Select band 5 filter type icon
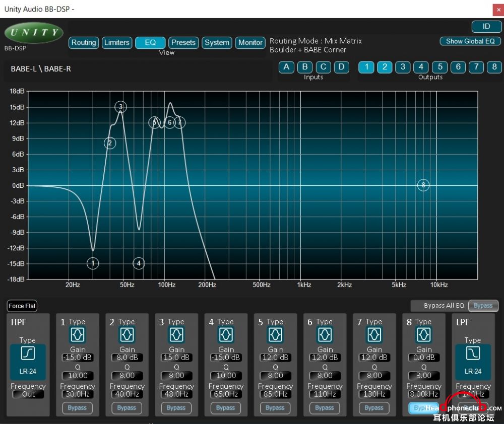The image size is (504, 424). 276,335
